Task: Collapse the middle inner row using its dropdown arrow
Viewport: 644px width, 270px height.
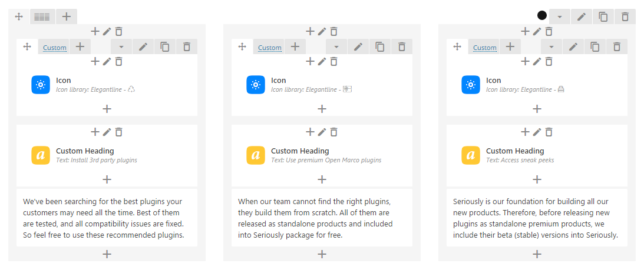Action: [336, 47]
